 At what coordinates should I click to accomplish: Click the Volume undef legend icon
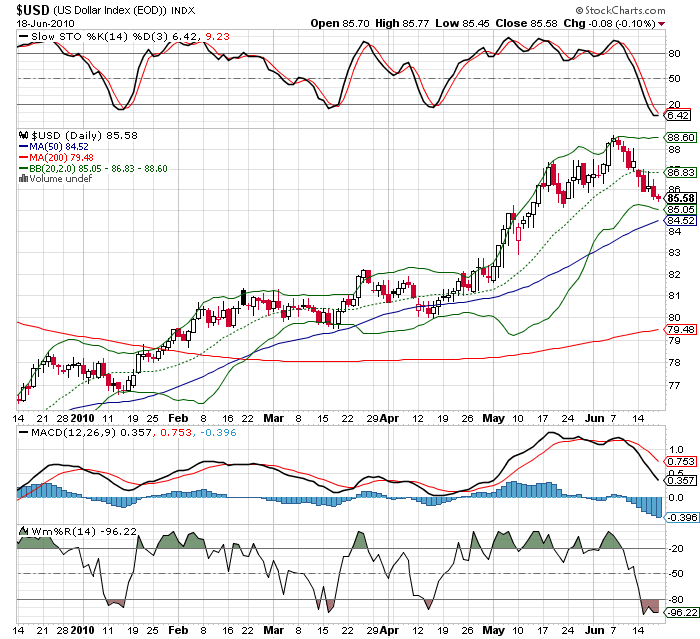tap(24, 179)
